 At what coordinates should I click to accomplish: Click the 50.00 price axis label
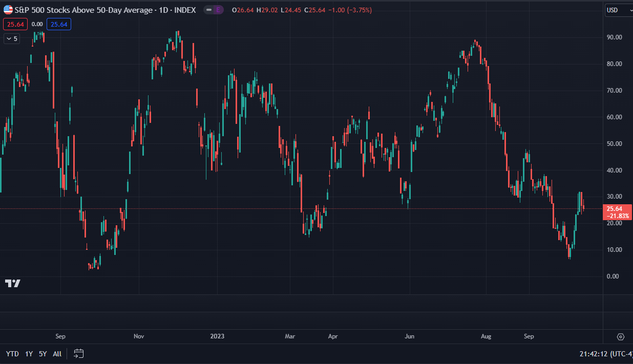[614, 144]
